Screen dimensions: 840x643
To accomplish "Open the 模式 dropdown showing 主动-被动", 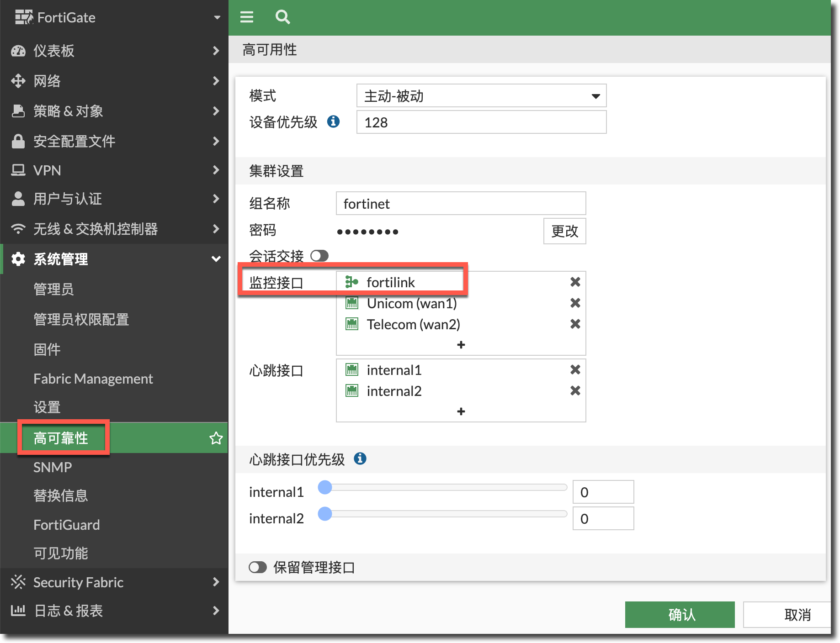I will [x=481, y=96].
